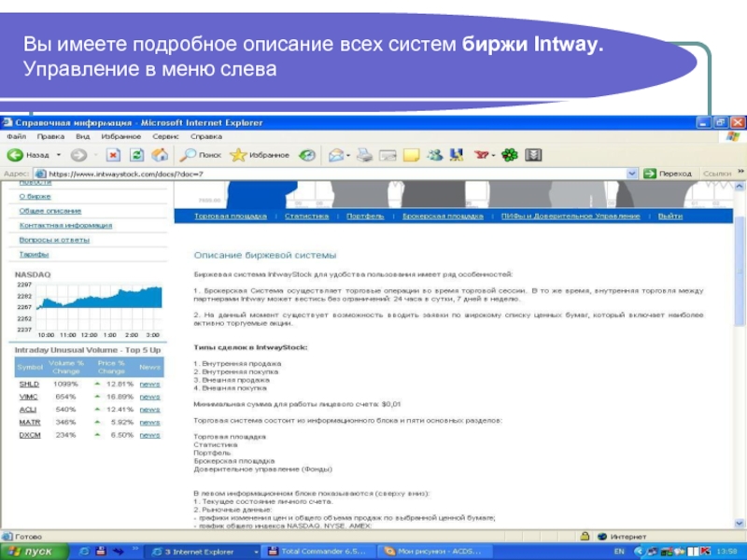Image resolution: width=747 pixels, height=560 pixels.
Task: Open the Файл menu
Action: [16, 136]
